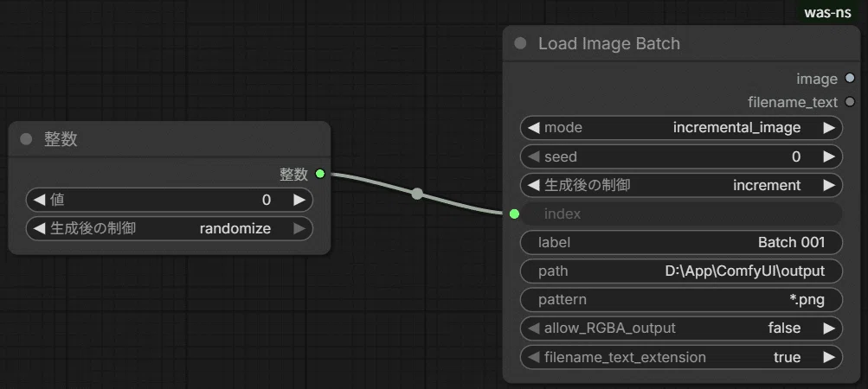Click the image output socket
The image size is (868, 389).
point(851,79)
